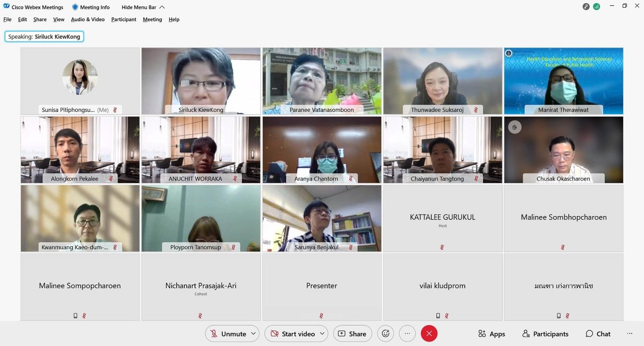Collapse the menu bar with Hide Menu Bar
This screenshot has width=644, height=346.
[x=143, y=7]
